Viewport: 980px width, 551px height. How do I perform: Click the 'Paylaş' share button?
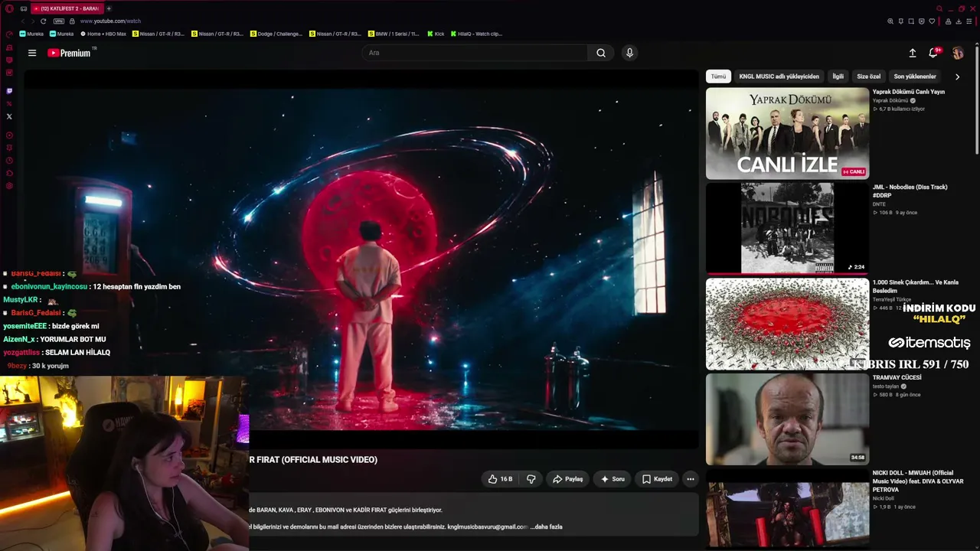point(568,479)
